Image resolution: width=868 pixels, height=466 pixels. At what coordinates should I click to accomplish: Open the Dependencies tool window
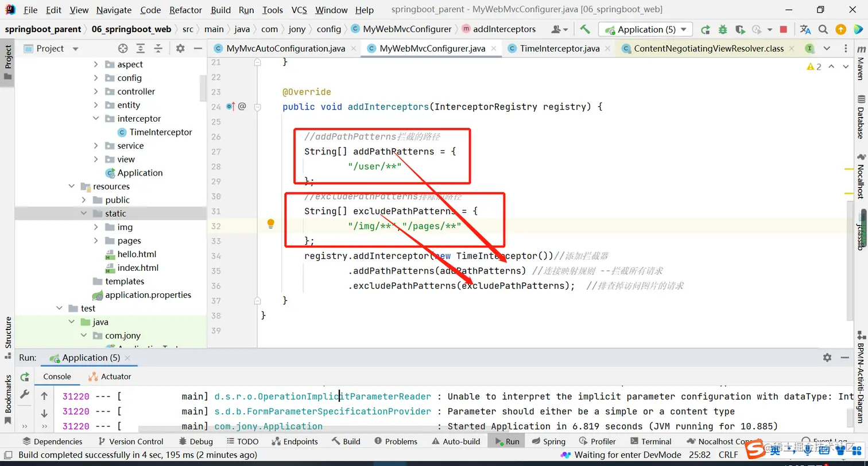point(52,441)
